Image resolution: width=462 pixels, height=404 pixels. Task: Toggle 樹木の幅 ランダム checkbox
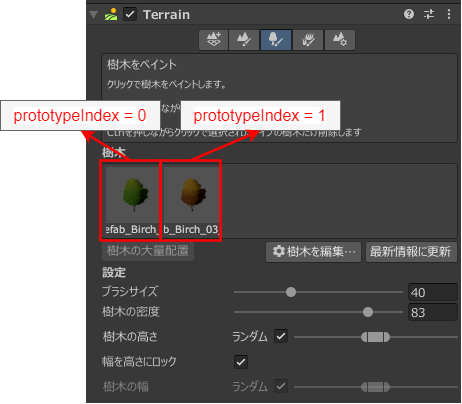tap(281, 387)
